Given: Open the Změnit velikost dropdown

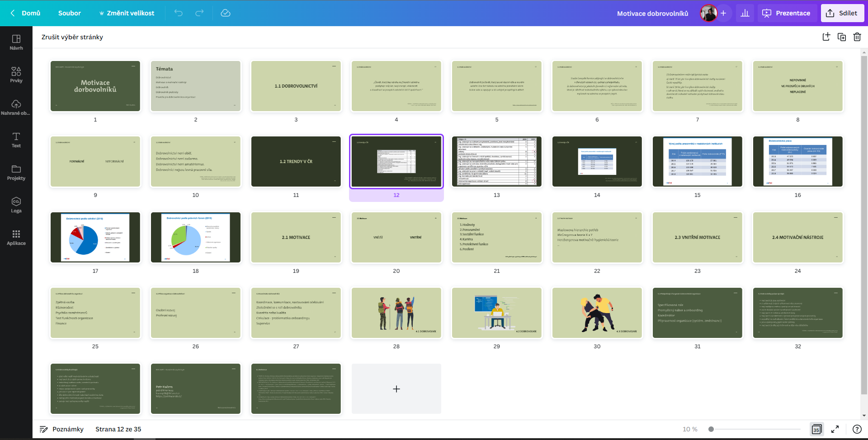Looking at the screenshot, I should 127,13.
